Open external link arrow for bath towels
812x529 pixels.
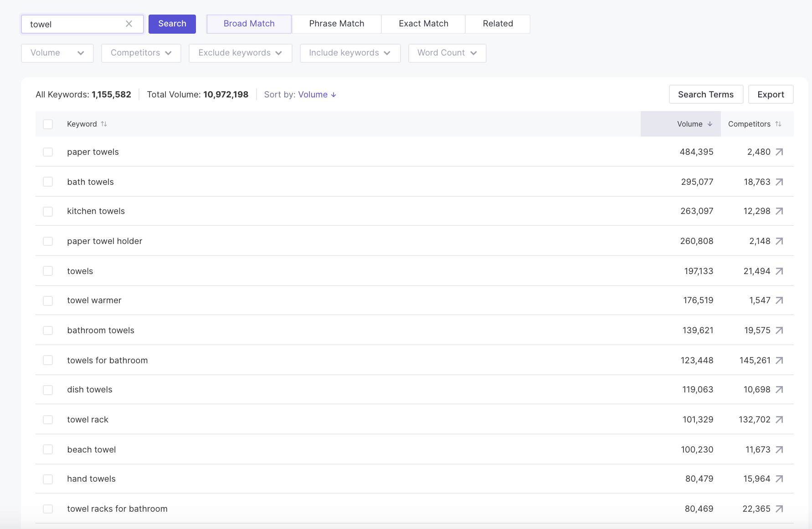tap(779, 182)
